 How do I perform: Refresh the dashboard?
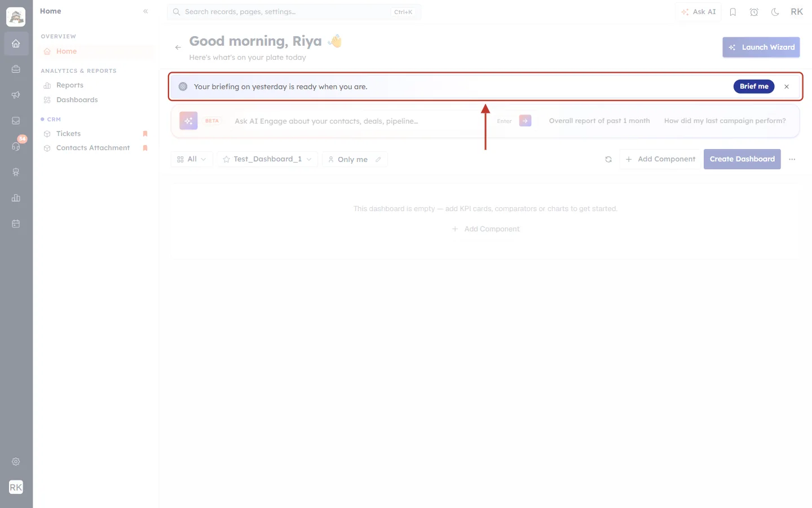(x=608, y=159)
